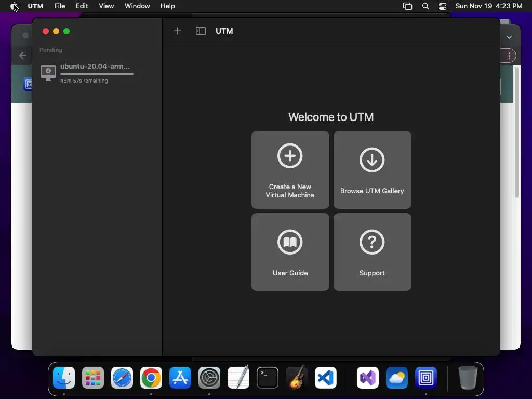Open the Edit menu
Image resolution: width=532 pixels, height=399 pixels.
82,6
